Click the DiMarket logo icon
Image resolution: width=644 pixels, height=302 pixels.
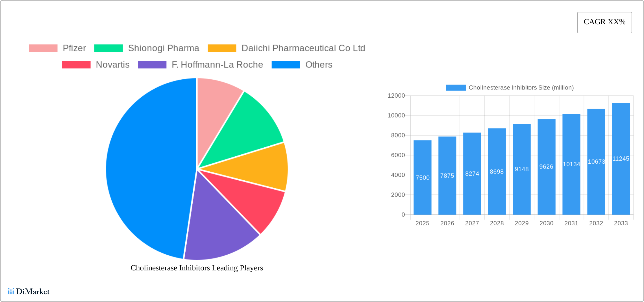11,292
